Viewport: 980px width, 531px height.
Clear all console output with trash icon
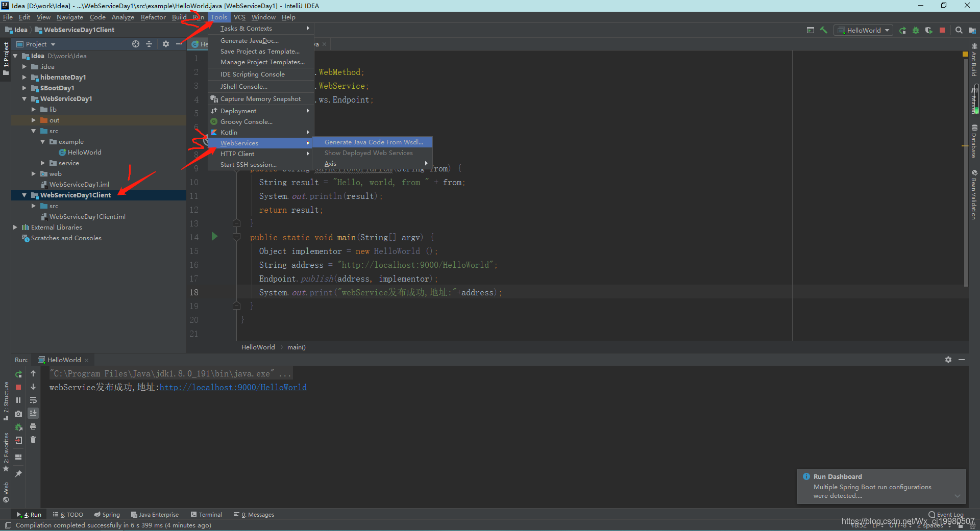coord(33,440)
